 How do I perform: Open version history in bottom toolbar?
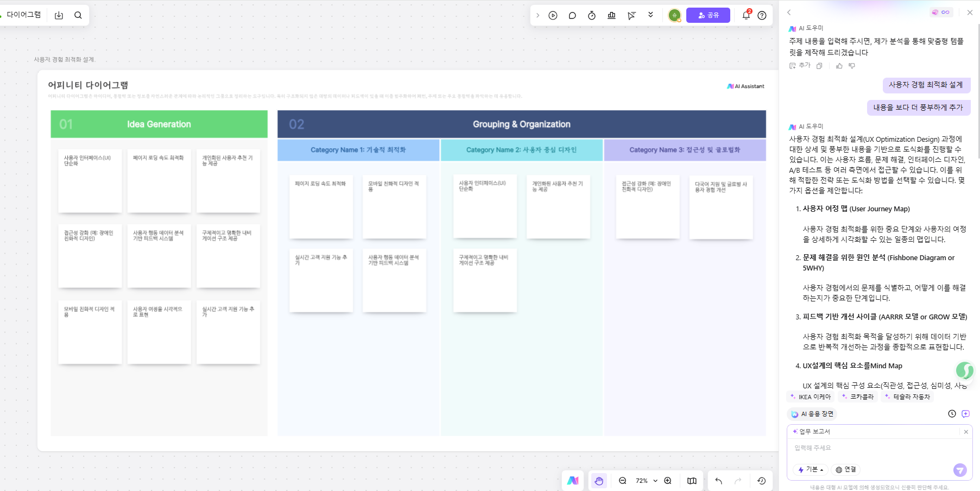point(761,481)
